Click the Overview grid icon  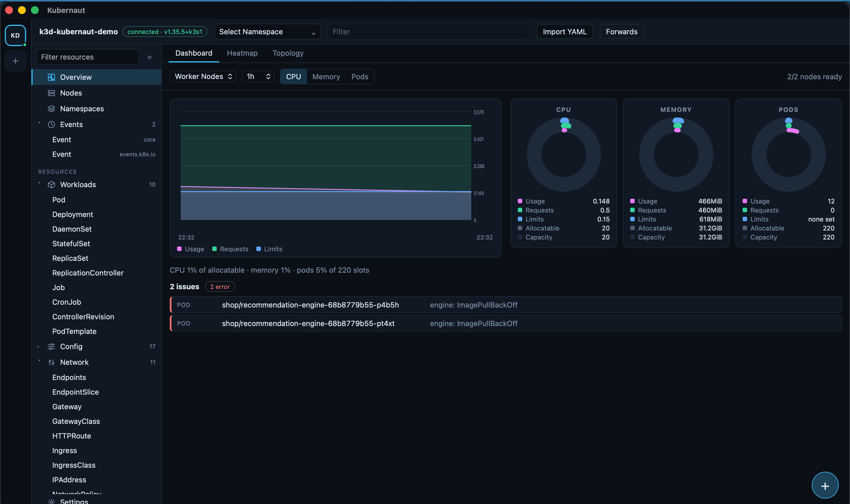pyautogui.click(x=51, y=77)
